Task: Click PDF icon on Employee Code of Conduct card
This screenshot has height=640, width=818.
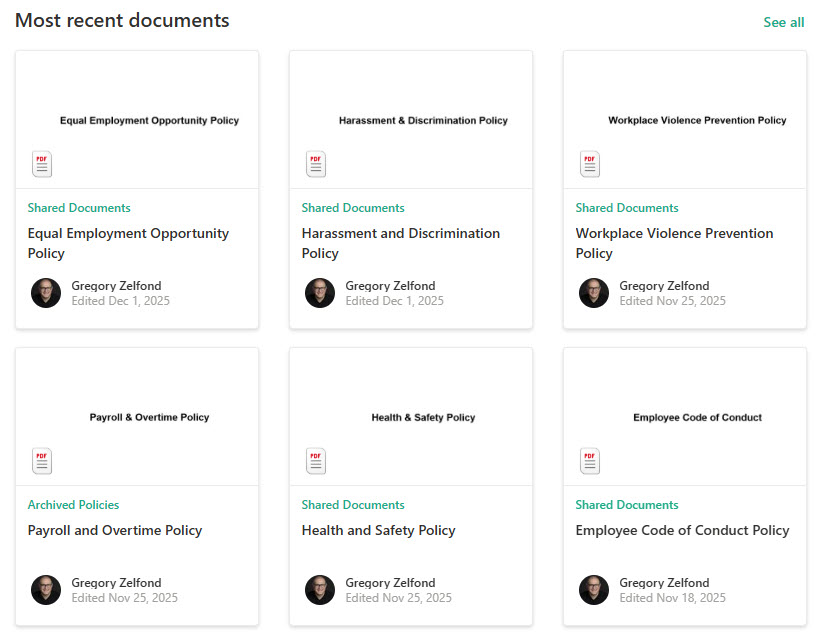Action: [x=590, y=461]
